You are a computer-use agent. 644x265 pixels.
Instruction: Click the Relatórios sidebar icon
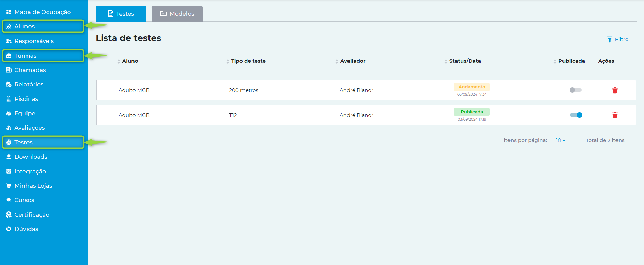tap(9, 84)
